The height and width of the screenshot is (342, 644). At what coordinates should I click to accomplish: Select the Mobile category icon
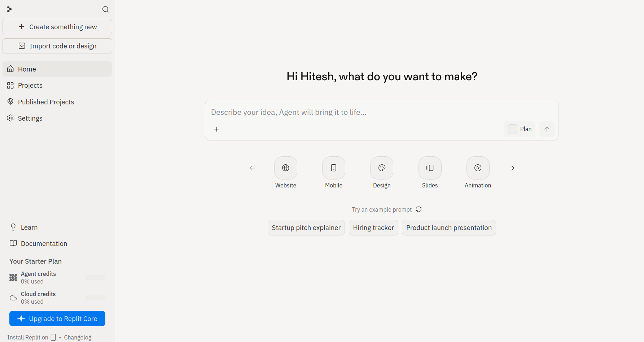tap(333, 168)
